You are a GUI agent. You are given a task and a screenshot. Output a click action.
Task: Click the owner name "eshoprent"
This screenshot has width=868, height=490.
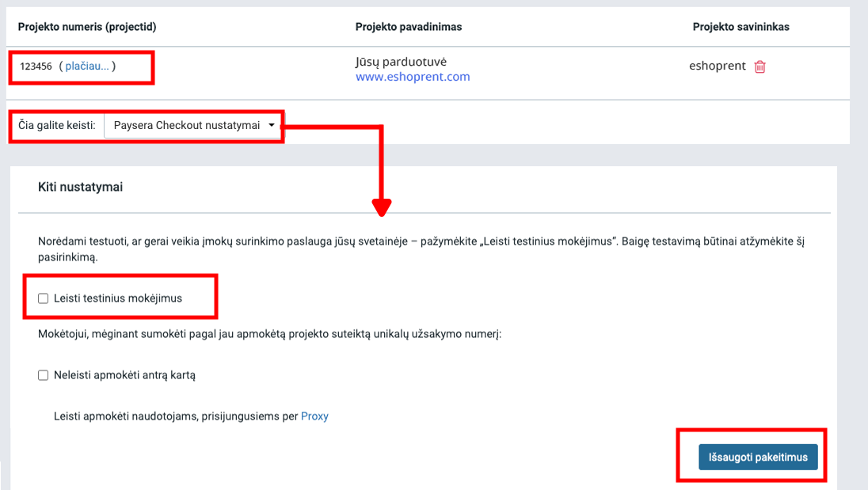point(718,66)
